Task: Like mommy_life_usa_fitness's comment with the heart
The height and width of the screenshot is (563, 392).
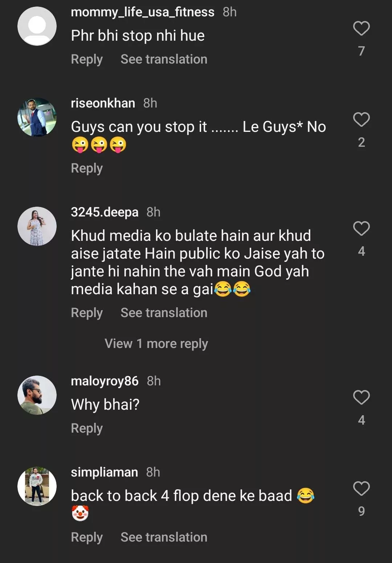Action: click(x=361, y=28)
